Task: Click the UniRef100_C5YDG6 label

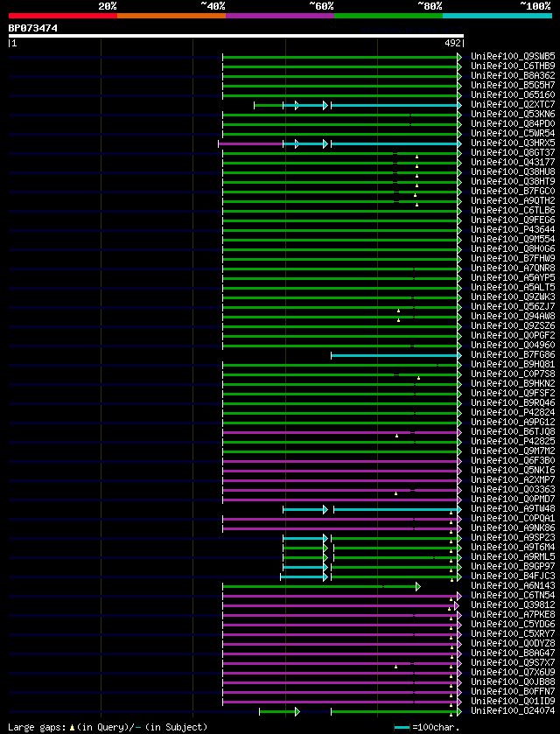Action: click(513, 624)
